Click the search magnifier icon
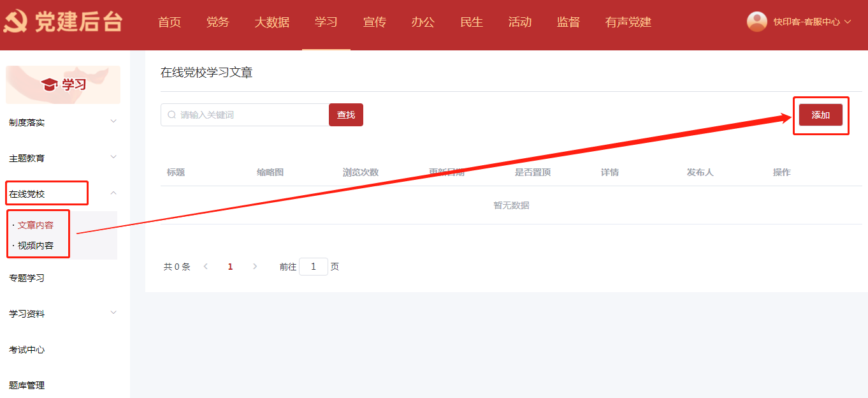This screenshot has width=868, height=398. (171, 115)
